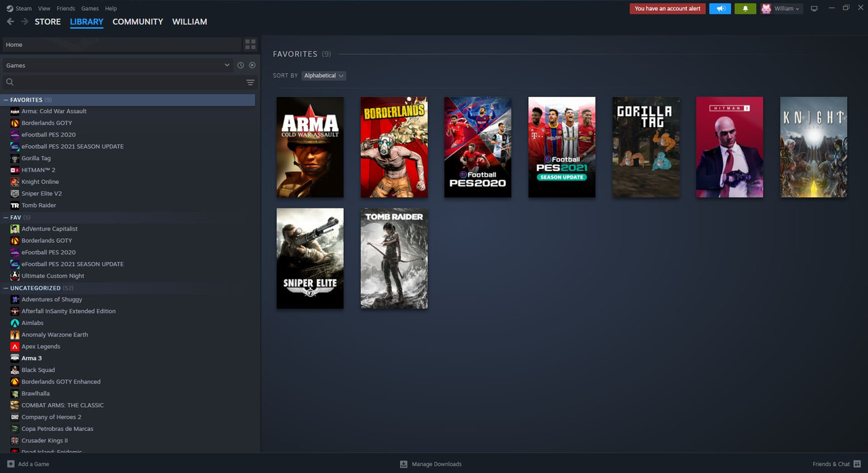
Task: Open advanced filter options icon
Action: tap(250, 82)
